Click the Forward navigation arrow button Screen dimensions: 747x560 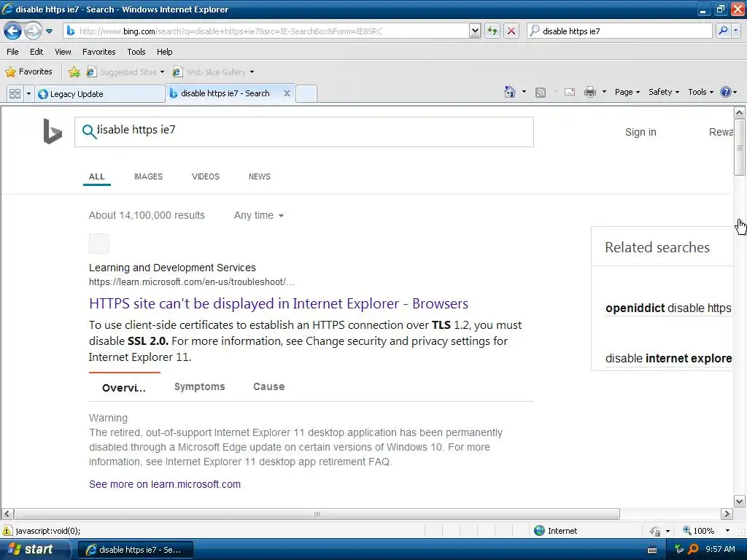(x=33, y=31)
